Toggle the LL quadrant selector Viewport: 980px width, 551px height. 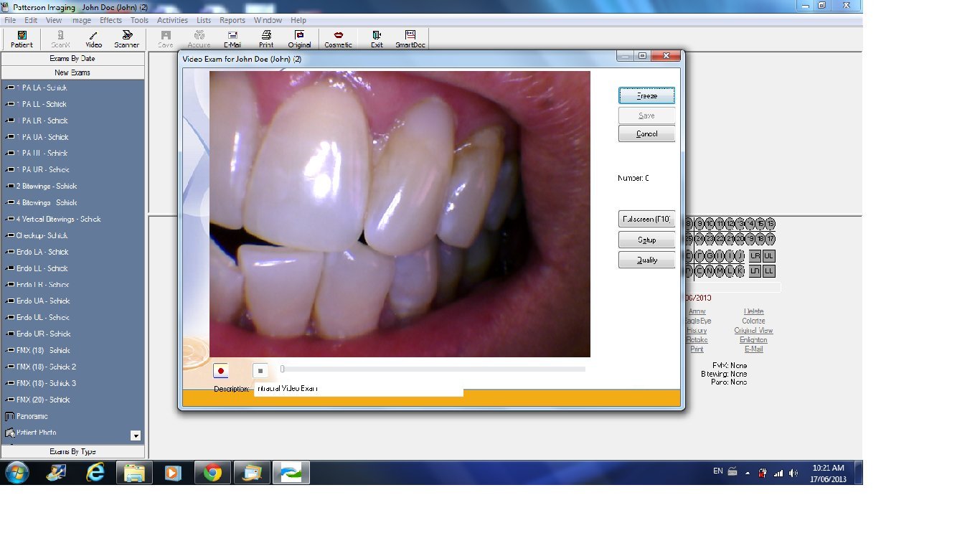click(769, 270)
